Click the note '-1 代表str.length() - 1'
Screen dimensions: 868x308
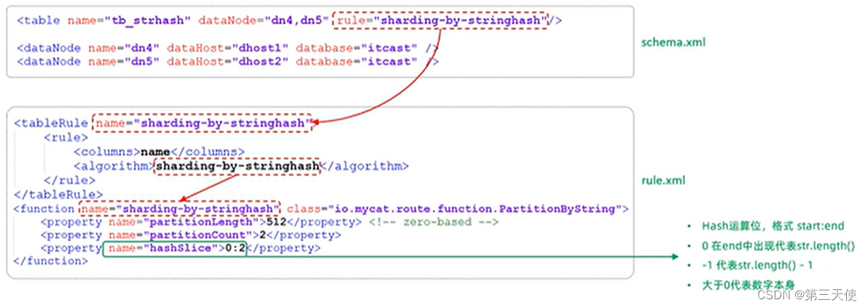[x=757, y=266]
